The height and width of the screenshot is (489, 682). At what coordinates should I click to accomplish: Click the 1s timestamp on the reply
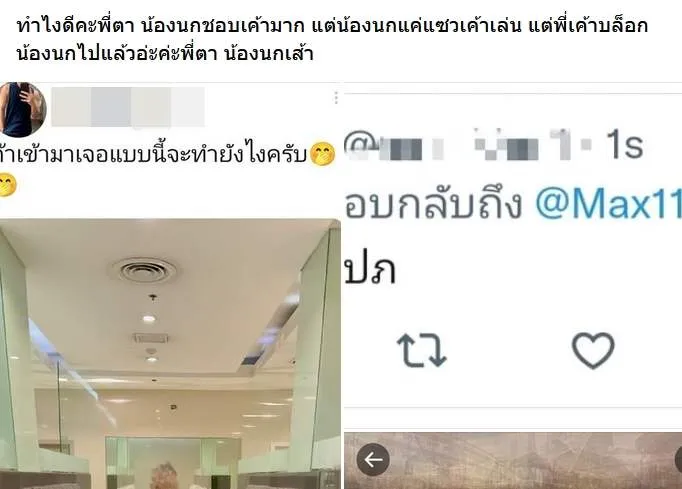[625, 145]
